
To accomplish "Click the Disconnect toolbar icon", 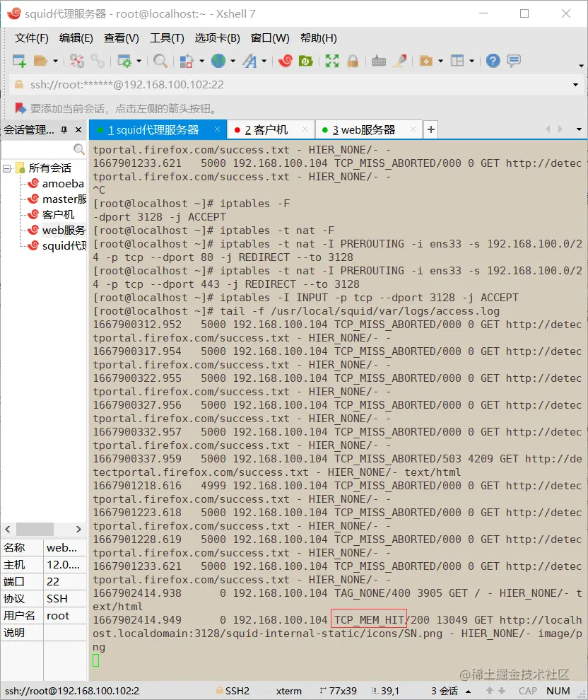I will 77,61.
